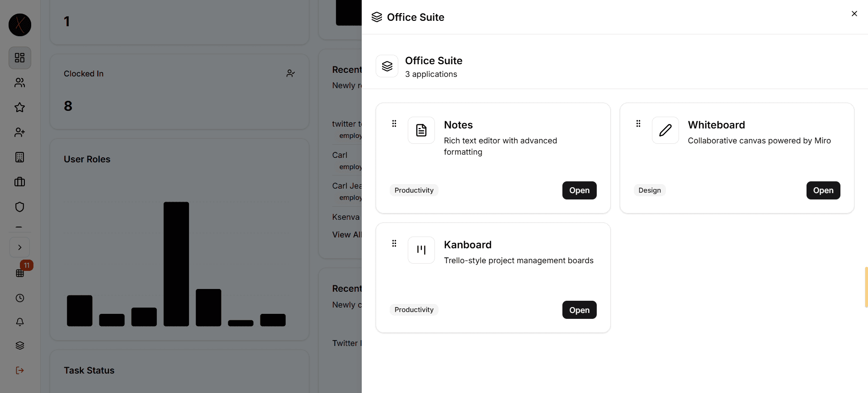
Task: Click the Clocked In value 8
Action: (x=68, y=106)
